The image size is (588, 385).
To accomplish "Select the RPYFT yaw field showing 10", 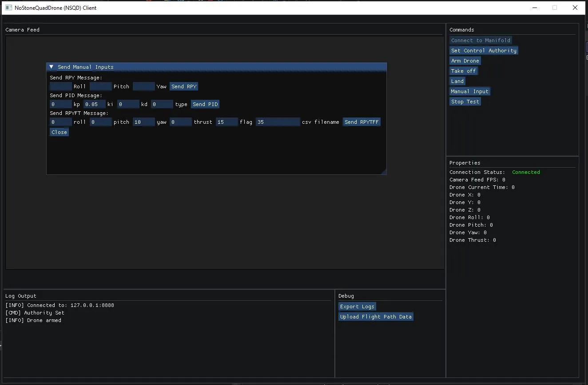I will point(144,122).
